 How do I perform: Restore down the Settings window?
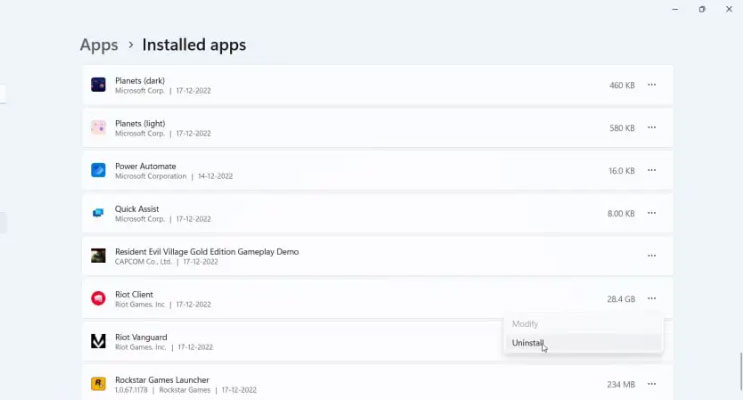tap(702, 9)
